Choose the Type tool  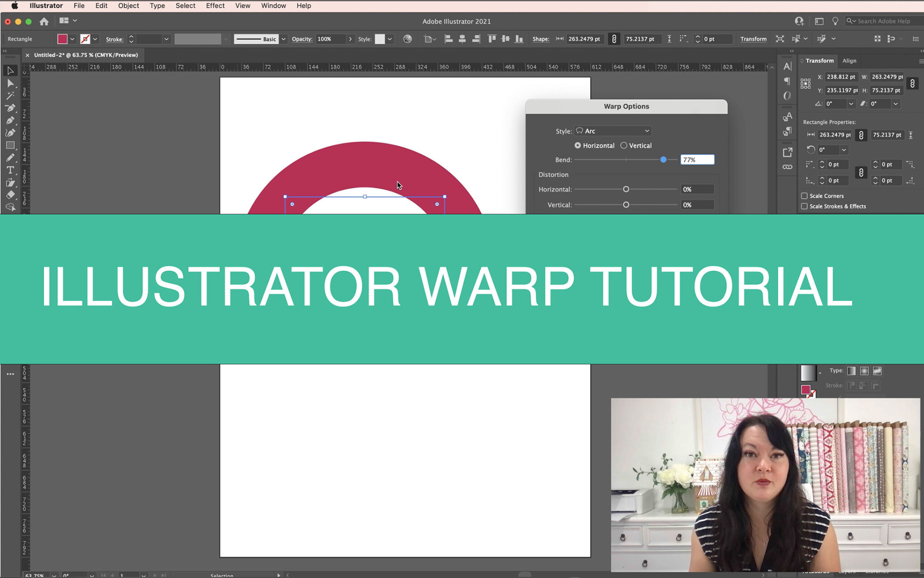(x=10, y=168)
